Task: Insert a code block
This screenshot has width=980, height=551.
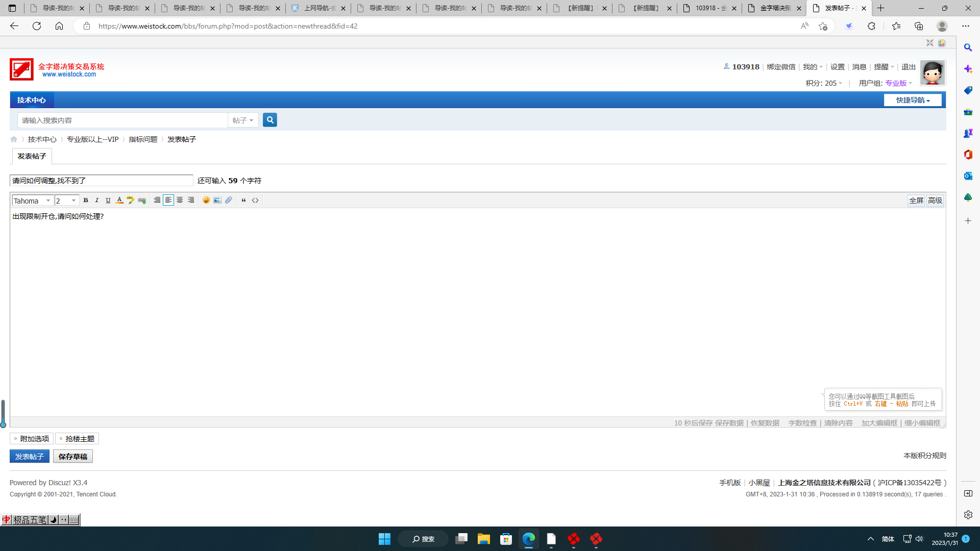Action: (255, 201)
